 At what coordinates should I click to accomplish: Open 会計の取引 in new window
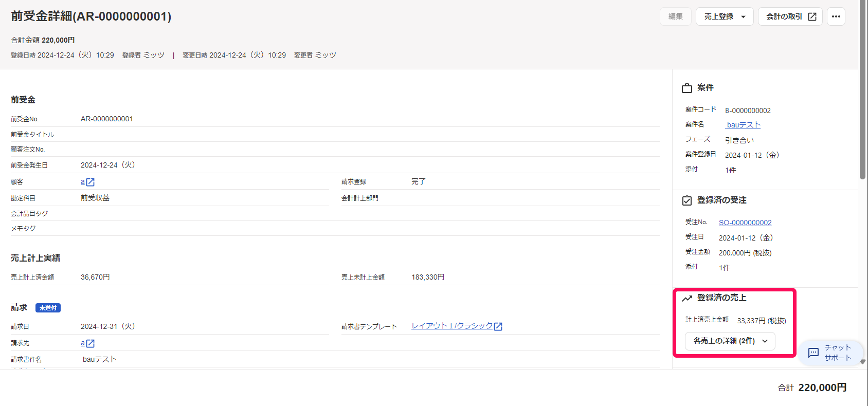790,16
